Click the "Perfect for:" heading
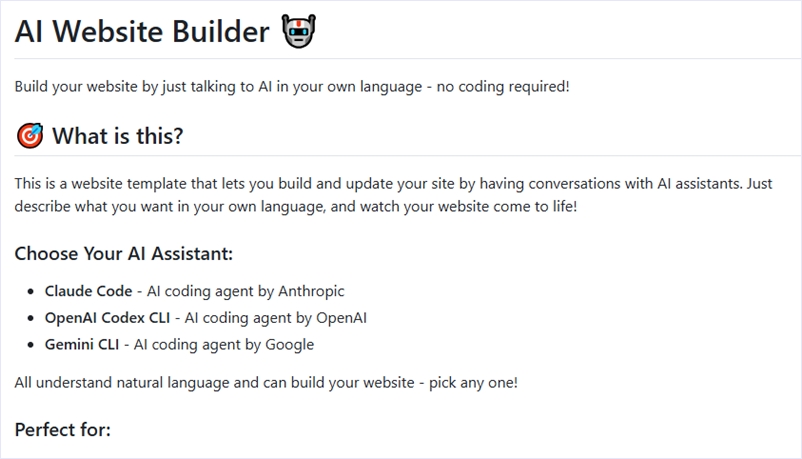The height and width of the screenshot is (459, 802). (62, 430)
